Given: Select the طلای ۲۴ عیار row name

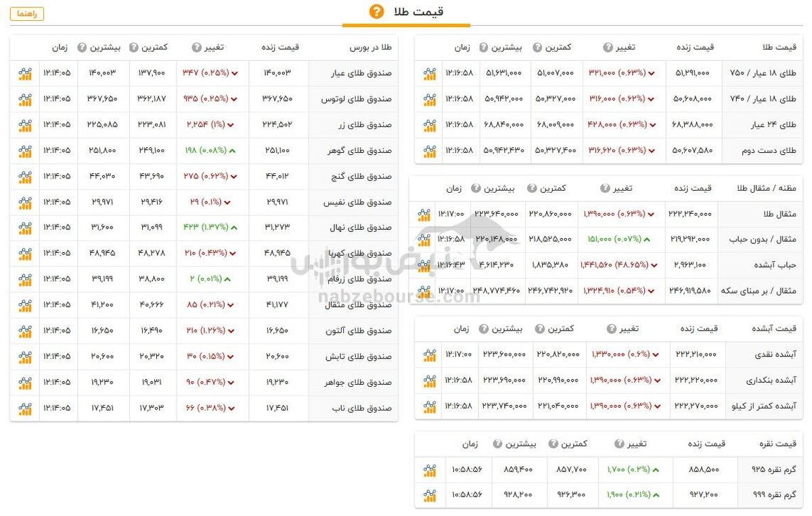Looking at the screenshot, I should click(x=772, y=125).
